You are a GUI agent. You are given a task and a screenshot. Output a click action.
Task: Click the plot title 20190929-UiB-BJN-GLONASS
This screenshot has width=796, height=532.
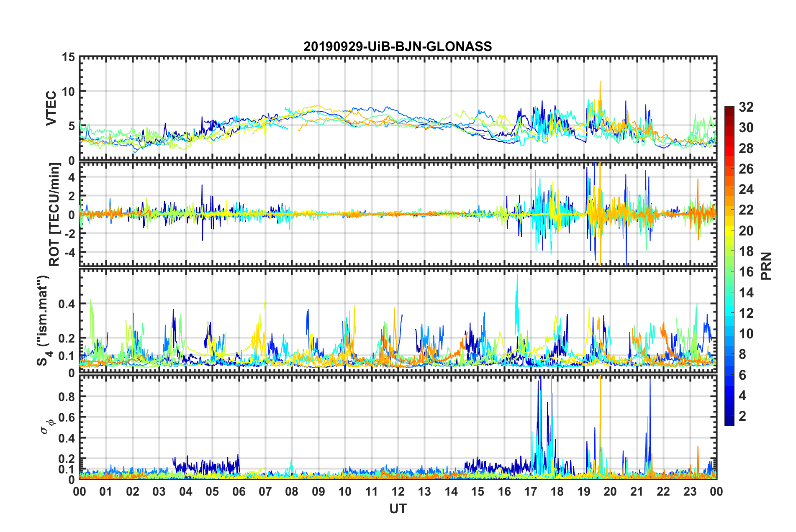coord(398,46)
